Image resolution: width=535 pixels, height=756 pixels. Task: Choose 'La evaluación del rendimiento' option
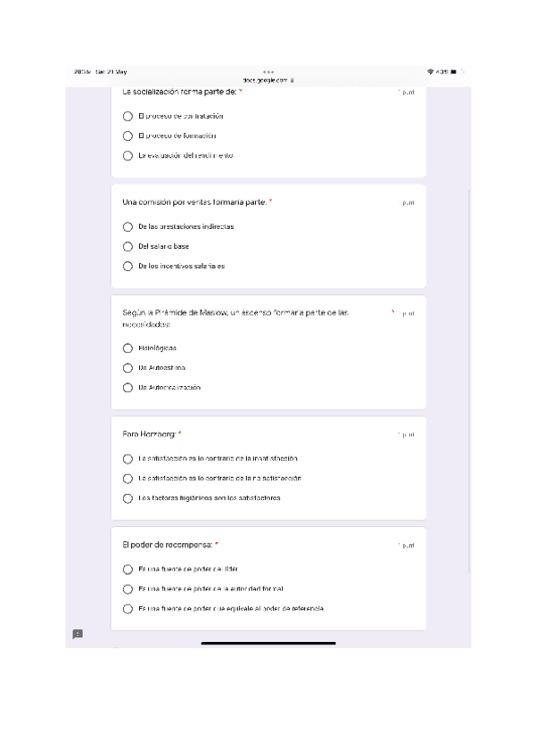tap(128, 155)
